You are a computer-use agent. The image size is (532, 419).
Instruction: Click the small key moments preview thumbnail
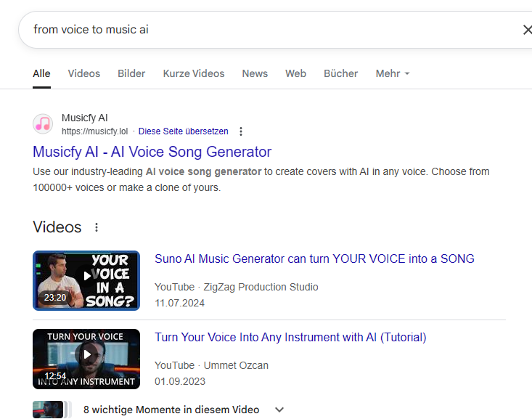(48, 410)
